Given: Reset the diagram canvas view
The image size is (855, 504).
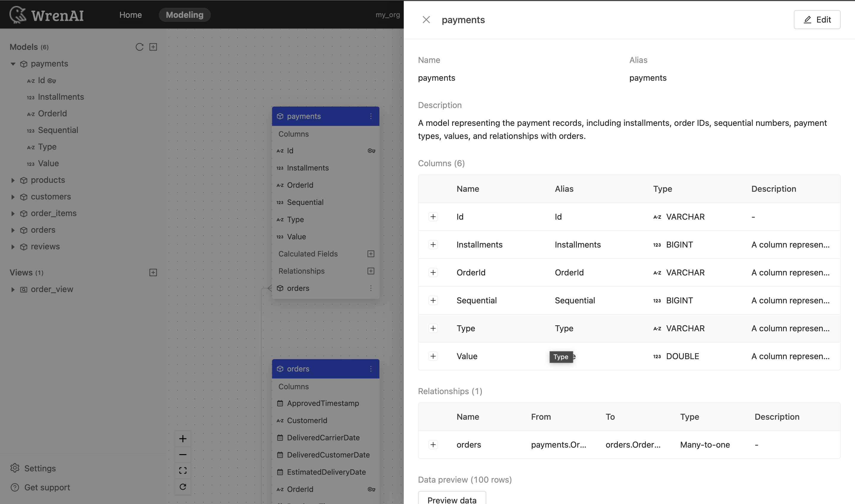Looking at the screenshot, I should click(183, 487).
